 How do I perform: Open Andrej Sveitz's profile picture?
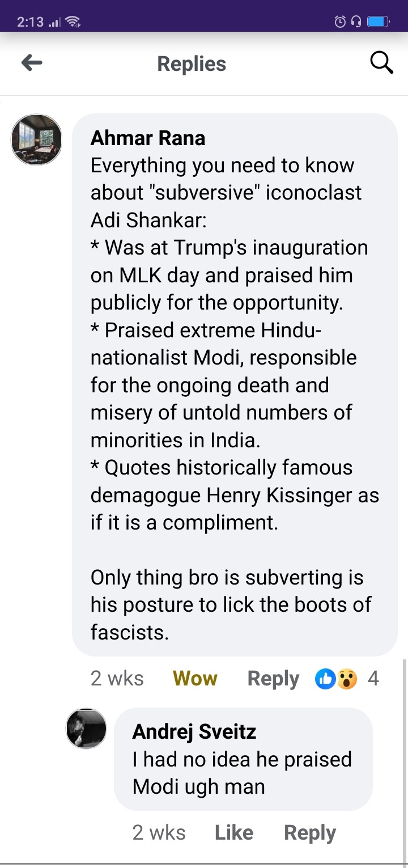[86, 728]
